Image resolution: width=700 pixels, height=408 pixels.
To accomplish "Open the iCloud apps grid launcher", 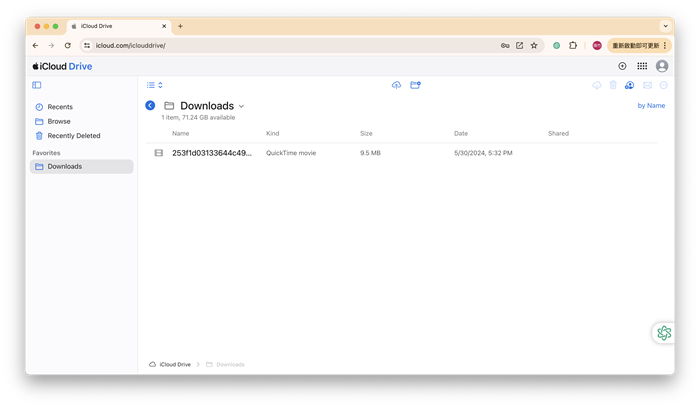I will [x=642, y=66].
